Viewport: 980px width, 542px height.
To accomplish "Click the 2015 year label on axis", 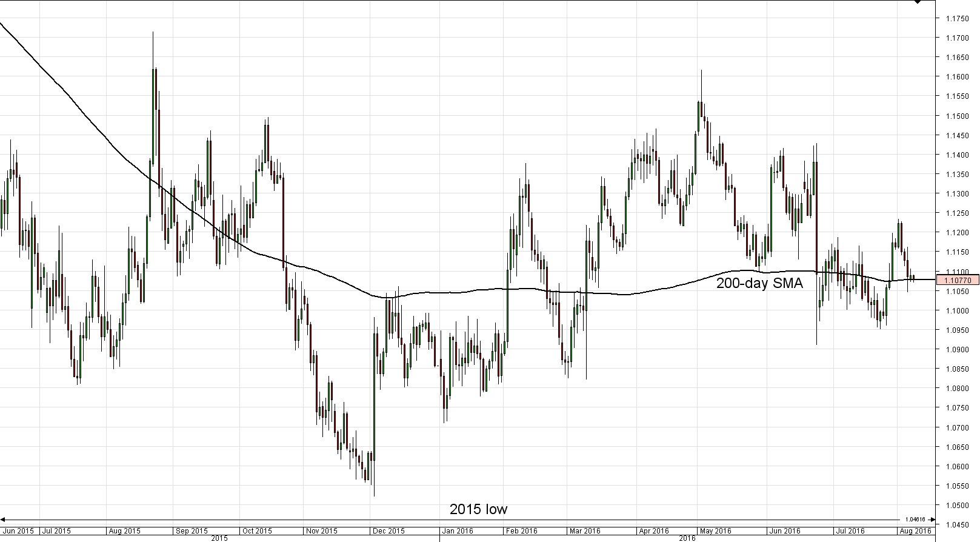I will [219, 538].
